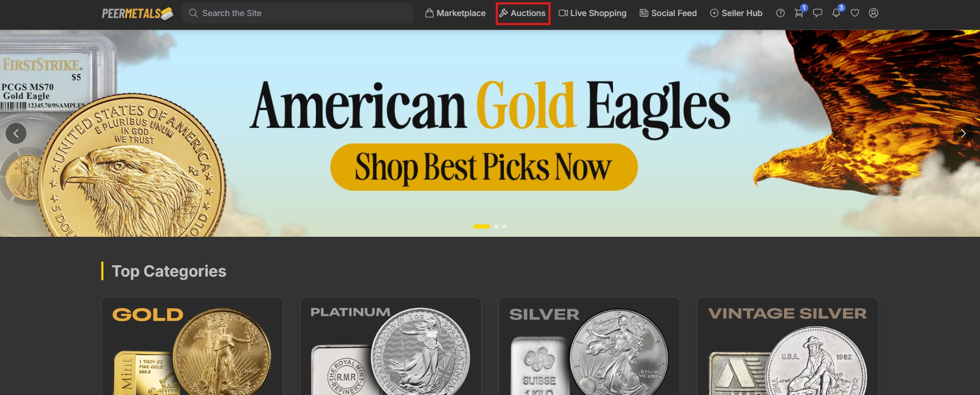Go to Live Shopping

tap(592, 13)
